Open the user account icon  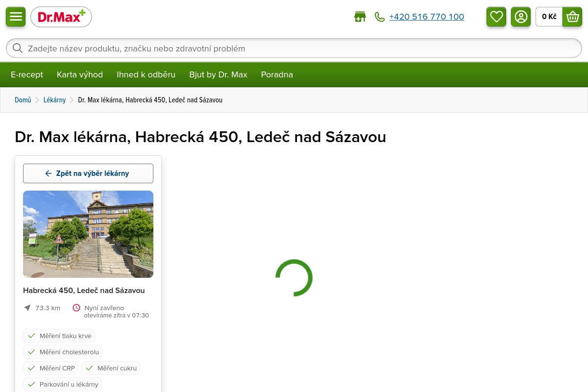521,17
